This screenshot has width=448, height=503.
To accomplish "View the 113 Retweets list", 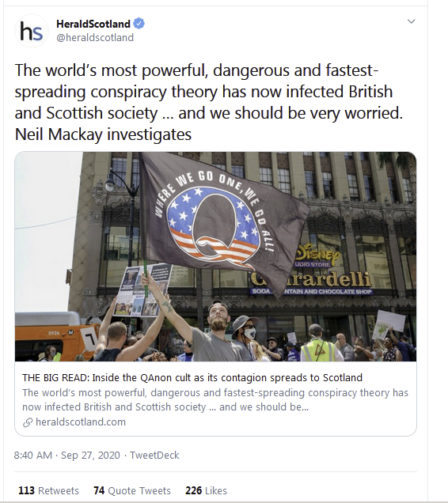I will (x=48, y=490).
